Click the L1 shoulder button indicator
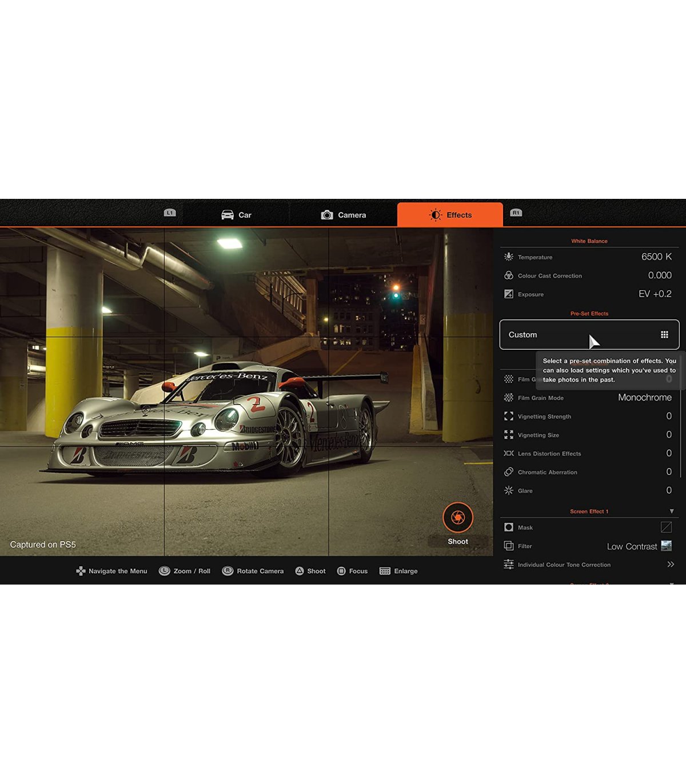Viewport: 686px width, 784px height. click(x=170, y=213)
